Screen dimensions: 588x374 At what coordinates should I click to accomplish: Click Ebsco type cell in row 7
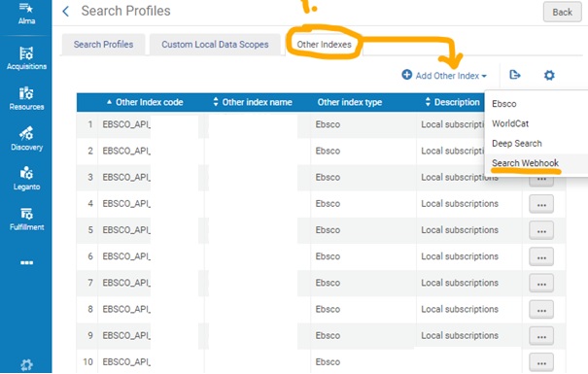(328, 283)
